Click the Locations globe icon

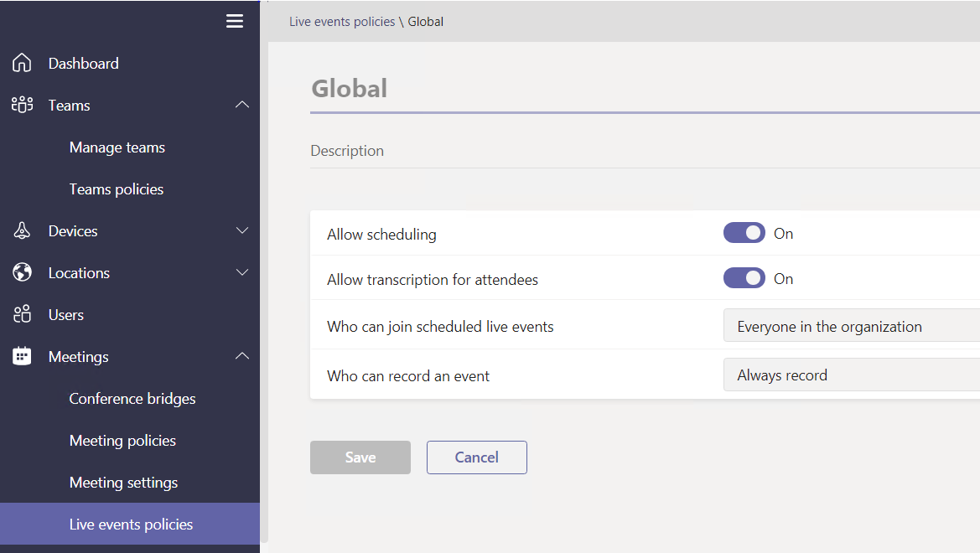coord(22,272)
